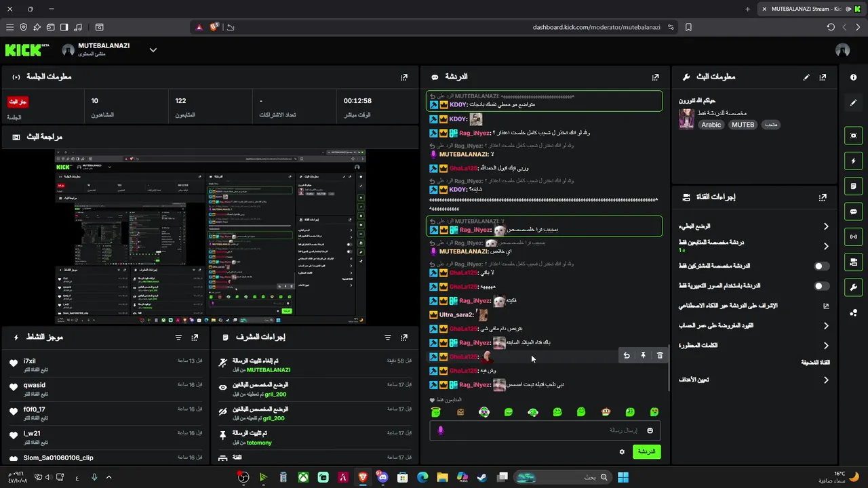Toggle the lightning activity feed sidebar icon
Viewport: 868px width, 488px height.
[853, 161]
